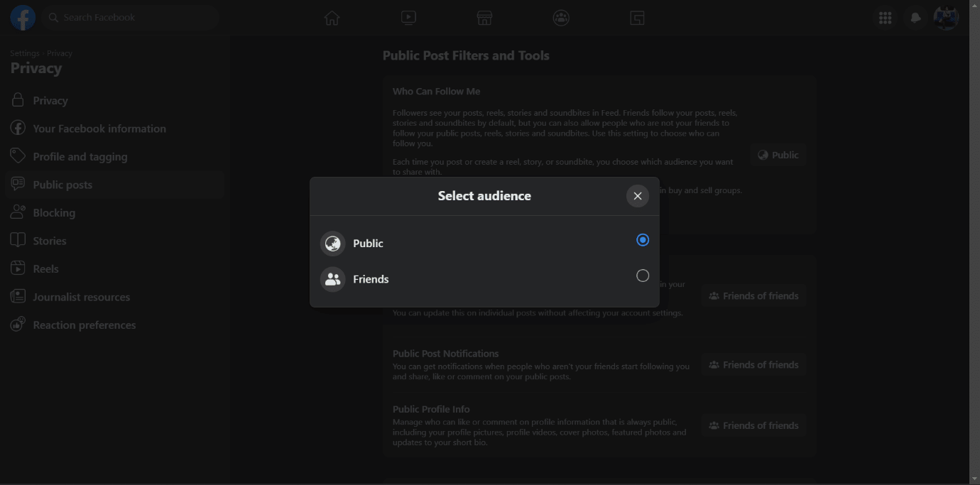
Task: Open Profile and tagging settings
Action: click(80, 156)
